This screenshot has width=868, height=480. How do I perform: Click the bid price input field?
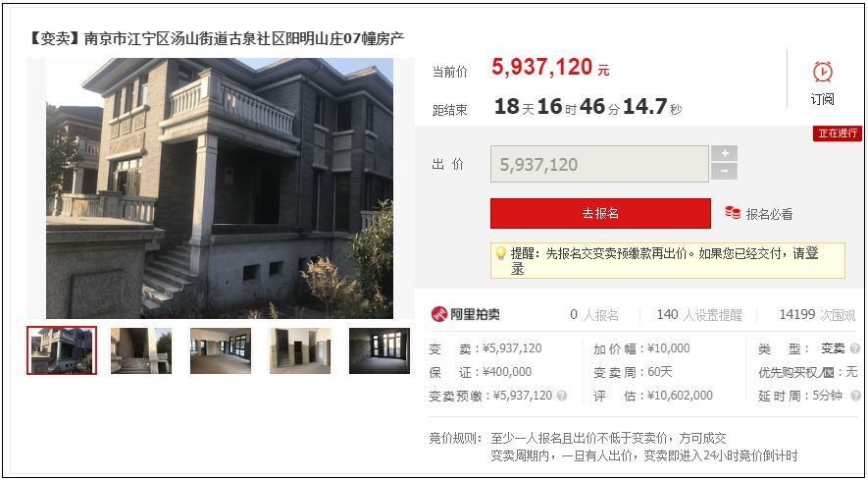pos(599,164)
